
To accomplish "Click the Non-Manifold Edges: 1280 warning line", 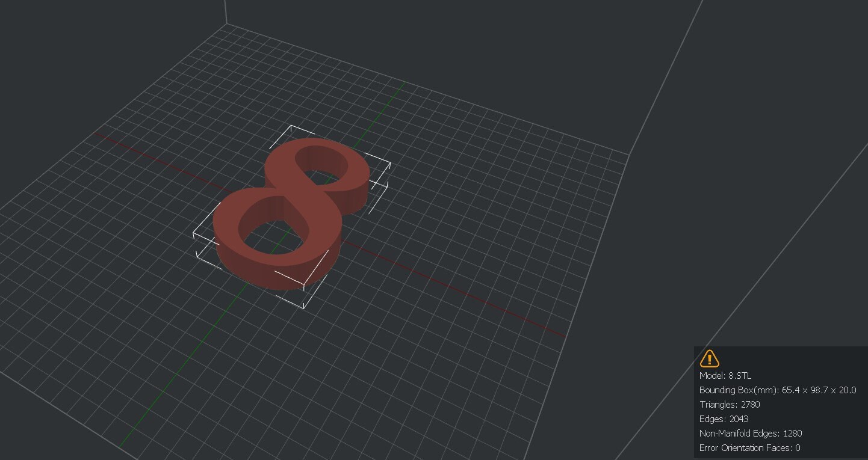I will tap(751, 433).
